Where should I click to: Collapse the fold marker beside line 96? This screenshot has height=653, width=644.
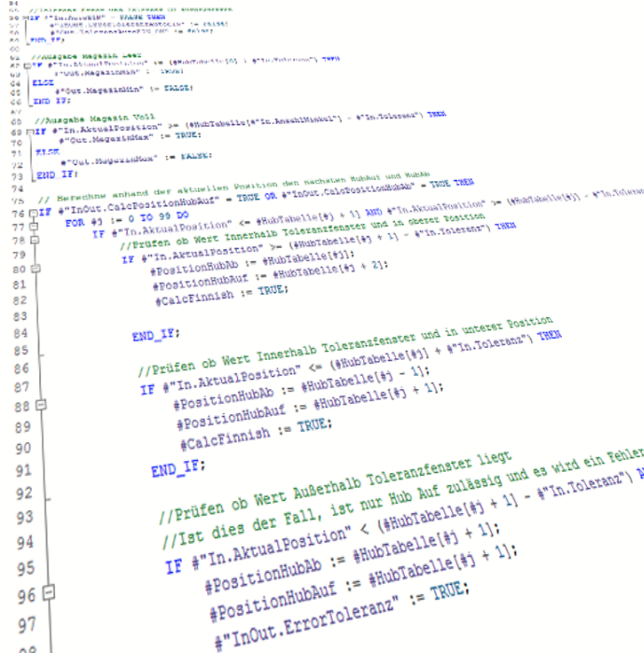click(49, 592)
